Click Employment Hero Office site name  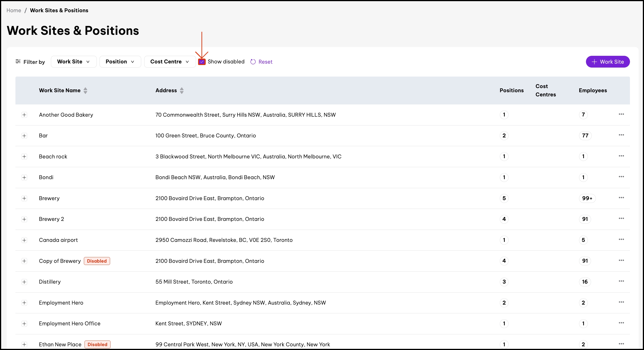point(70,323)
